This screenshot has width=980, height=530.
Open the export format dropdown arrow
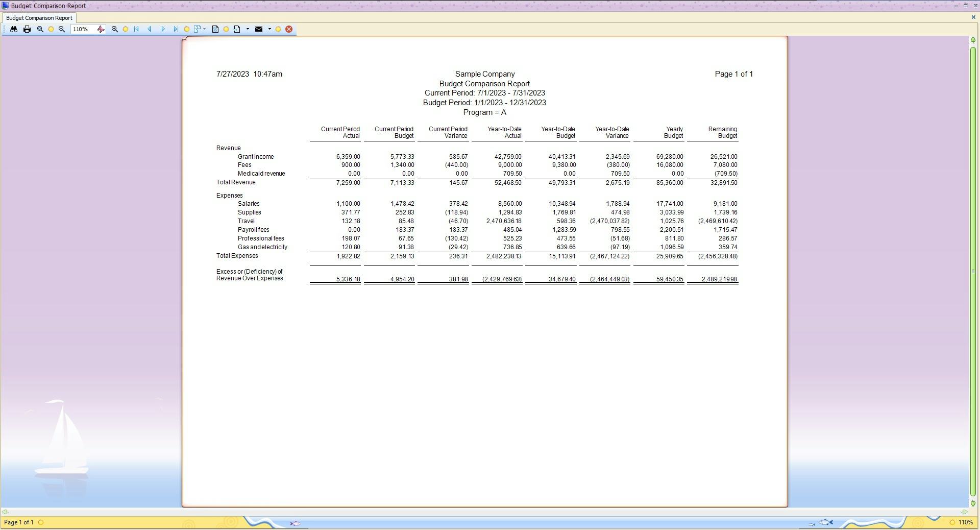click(x=248, y=29)
